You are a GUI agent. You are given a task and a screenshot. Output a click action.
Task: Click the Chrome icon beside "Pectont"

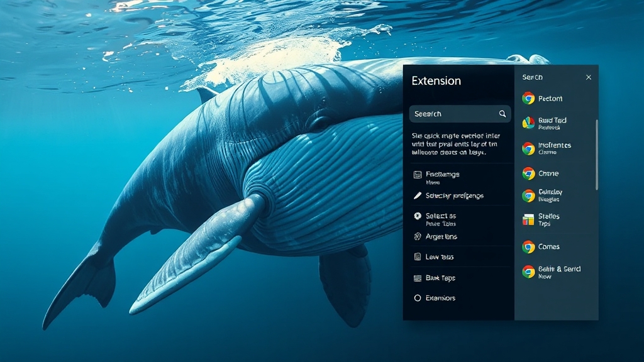[x=528, y=99]
